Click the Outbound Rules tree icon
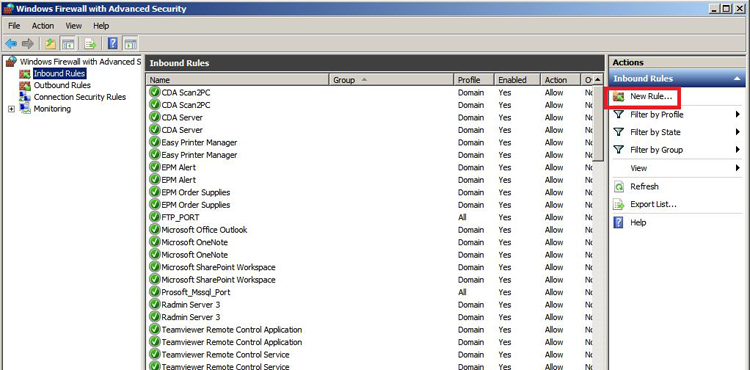The image size is (750, 370). [x=25, y=86]
